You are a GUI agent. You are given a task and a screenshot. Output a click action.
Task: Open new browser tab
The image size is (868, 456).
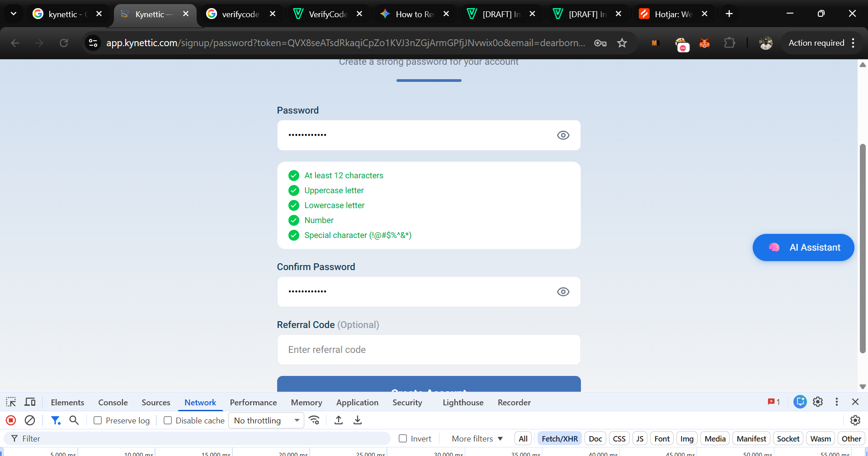(729, 14)
